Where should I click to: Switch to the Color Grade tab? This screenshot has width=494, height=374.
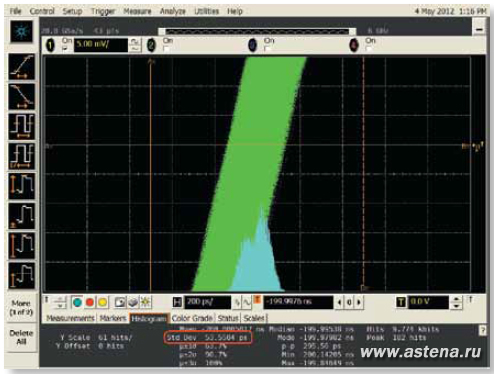(x=192, y=318)
